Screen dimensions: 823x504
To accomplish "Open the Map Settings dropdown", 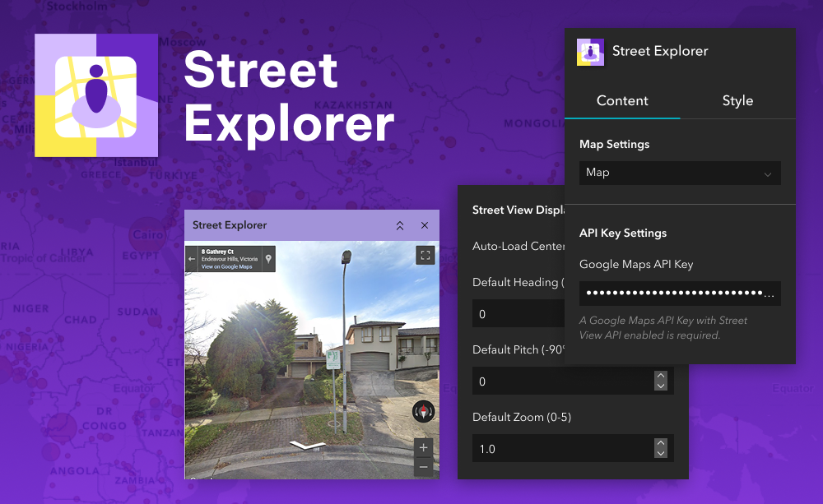I will coord(680,173).
